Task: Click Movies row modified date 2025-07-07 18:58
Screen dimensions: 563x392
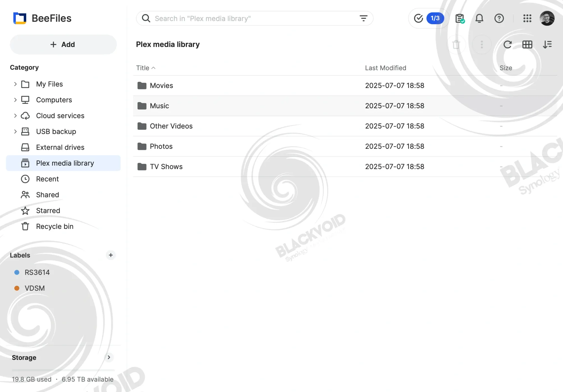Action: tap(395, 85)
